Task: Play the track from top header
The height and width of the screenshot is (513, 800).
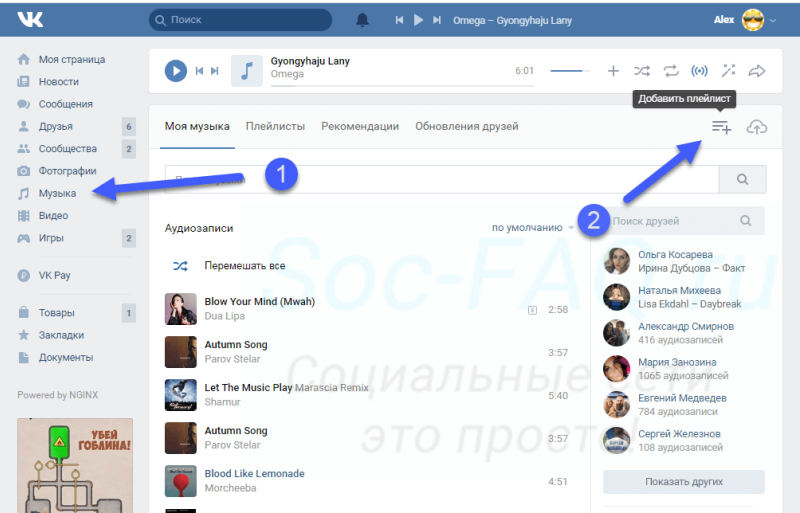Action: 418,20
